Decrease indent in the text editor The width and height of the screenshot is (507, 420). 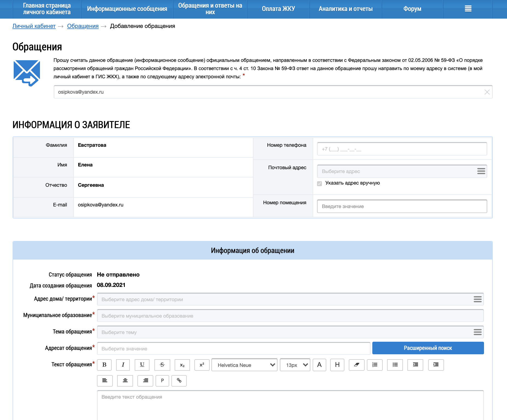415,365
